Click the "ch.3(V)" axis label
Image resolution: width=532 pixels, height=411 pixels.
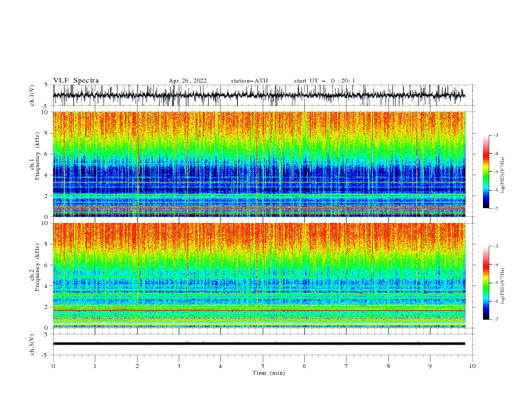pyautogui.click(x=32, y=345)
